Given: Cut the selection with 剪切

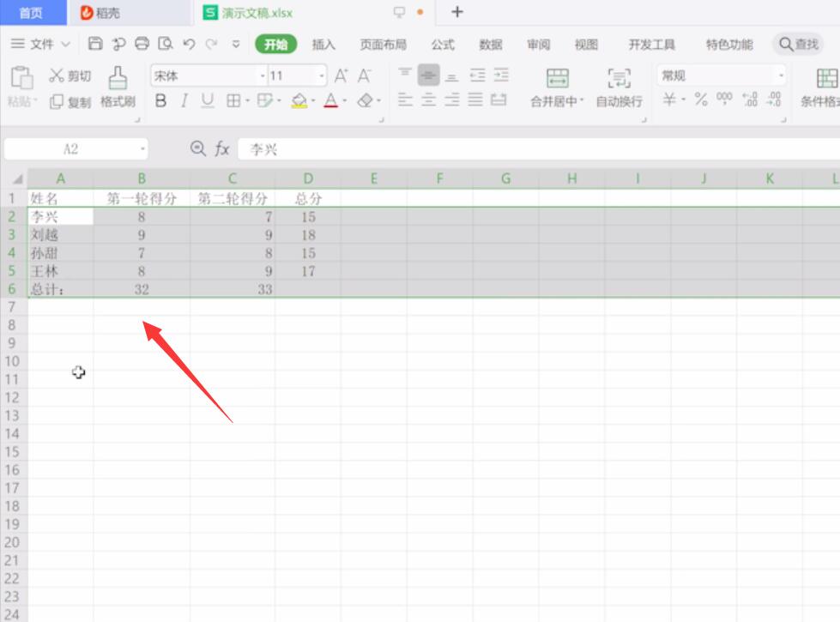Looking at the screenshot, I should 70,75.
